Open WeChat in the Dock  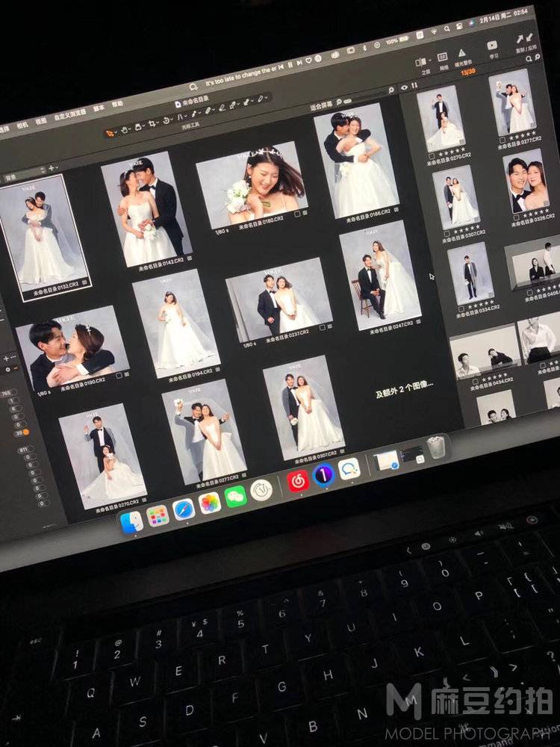tap(236, 497)
